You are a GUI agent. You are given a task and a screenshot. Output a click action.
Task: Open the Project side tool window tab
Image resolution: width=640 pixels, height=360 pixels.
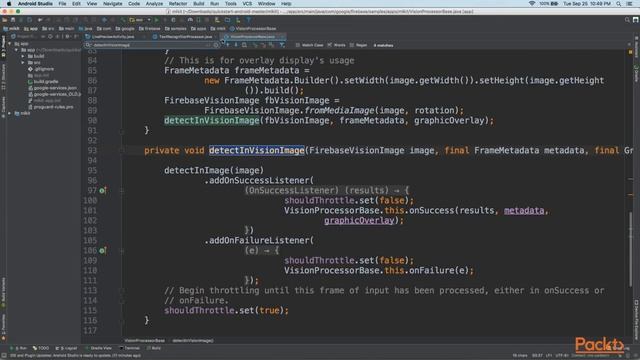point(3,46)
